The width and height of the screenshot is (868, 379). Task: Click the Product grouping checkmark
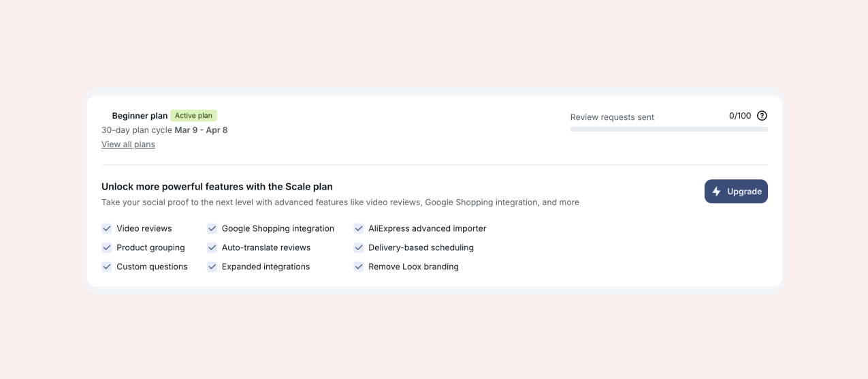pyautogui.click(x=107, y=248)
